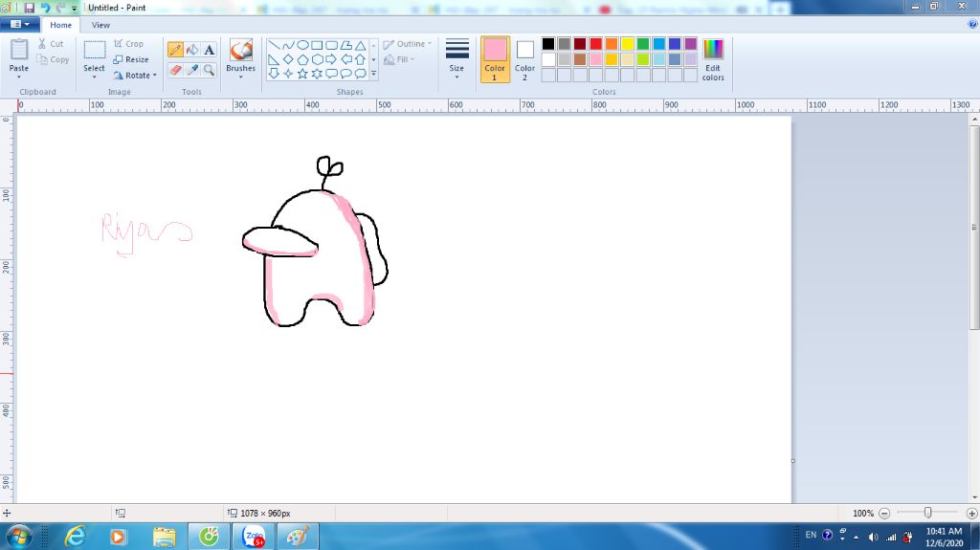This screenshot has width=980, height=550.
Task: Pick the purple color swatch
Action: tap(691, 44)
